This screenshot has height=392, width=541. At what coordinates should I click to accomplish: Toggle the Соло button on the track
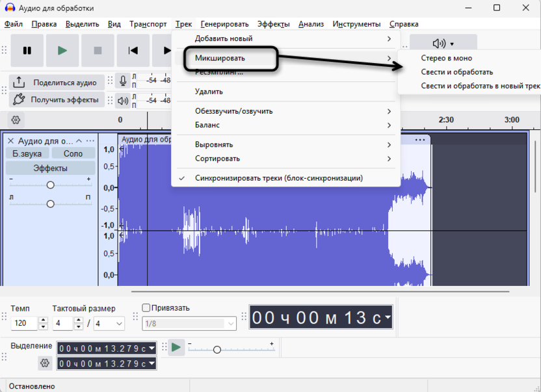click(73, 153)
